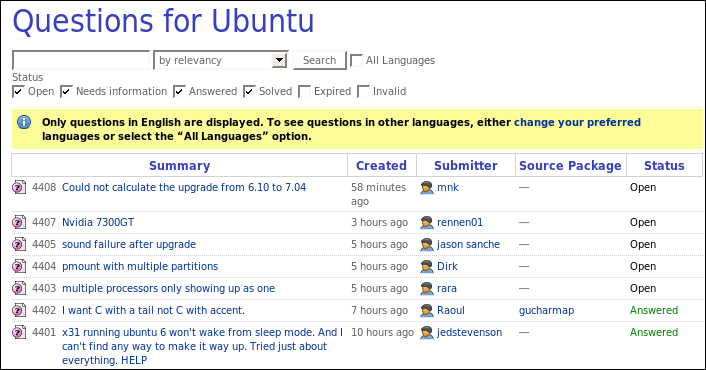Click the person icon next to mnk
The width and height of the screenshot is (706, 370).
pos(426,187)
